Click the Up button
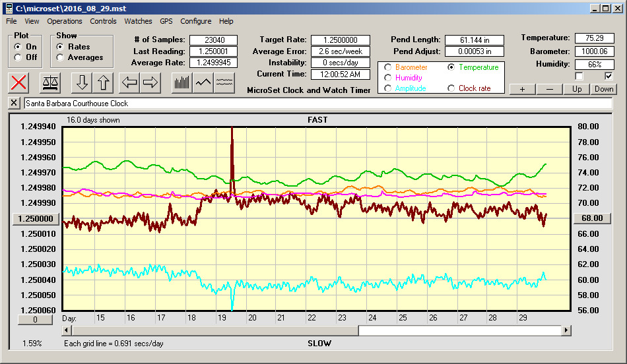627x364 pixels. (577, 89)
